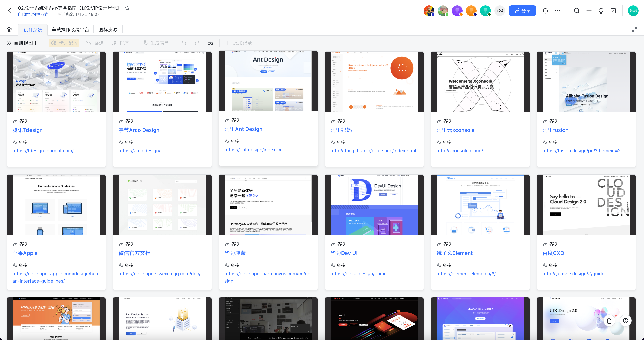Click the lightbulb tips icon
Image resolution: width=644 pixels, height=340 pixels.
coord(601,11)
